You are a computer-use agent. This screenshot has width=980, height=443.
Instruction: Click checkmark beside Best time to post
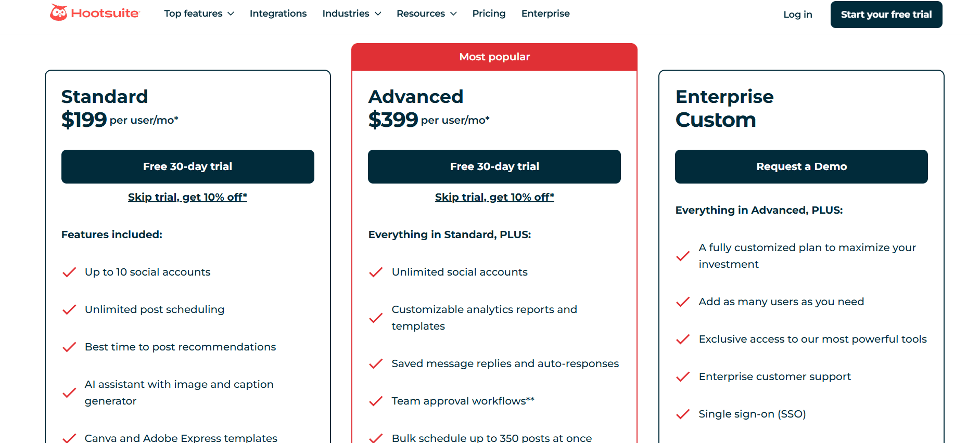[69, 347]
